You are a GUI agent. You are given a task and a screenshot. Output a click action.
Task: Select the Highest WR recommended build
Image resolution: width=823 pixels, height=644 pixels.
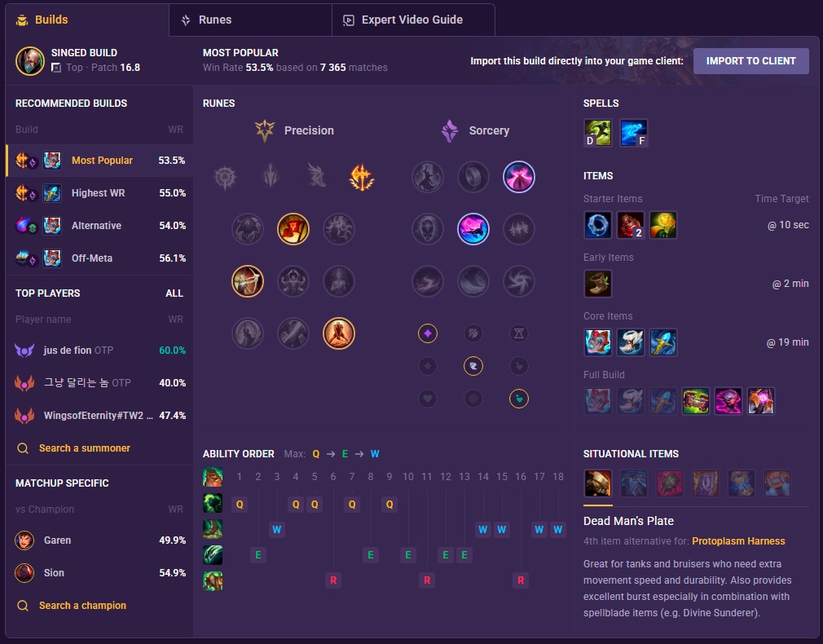(x=99, y=192)
